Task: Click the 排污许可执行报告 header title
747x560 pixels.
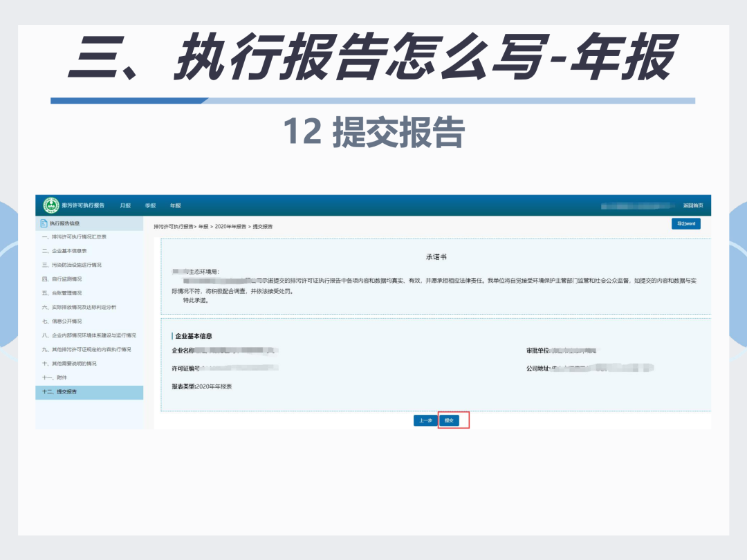Action: 83,205
